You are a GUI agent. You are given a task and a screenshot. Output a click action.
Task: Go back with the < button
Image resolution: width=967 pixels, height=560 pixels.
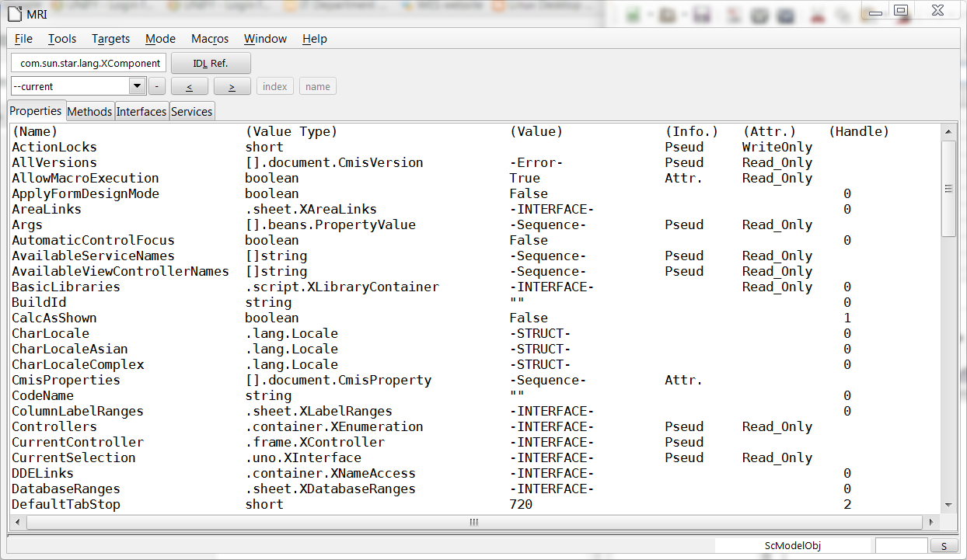tap(189, 86)
